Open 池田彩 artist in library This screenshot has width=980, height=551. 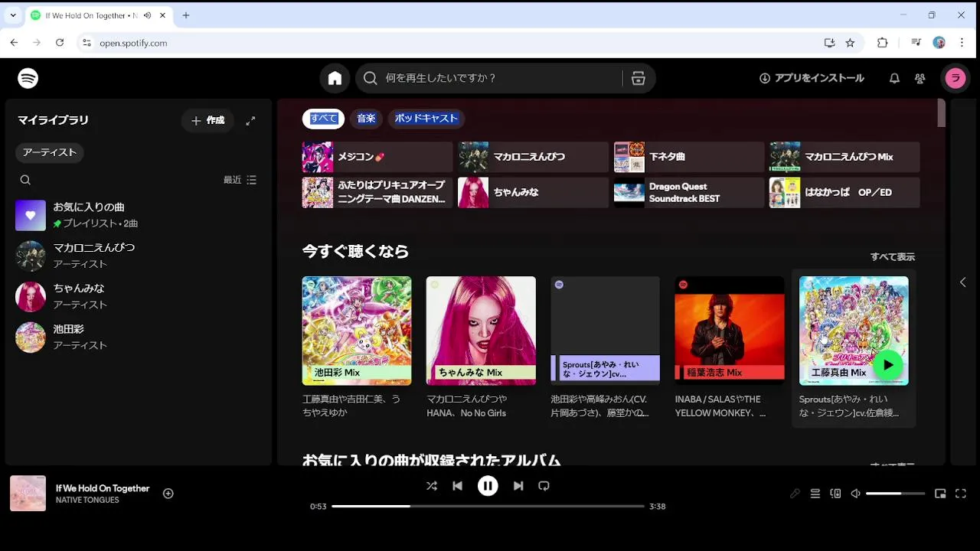coord(138,337)
